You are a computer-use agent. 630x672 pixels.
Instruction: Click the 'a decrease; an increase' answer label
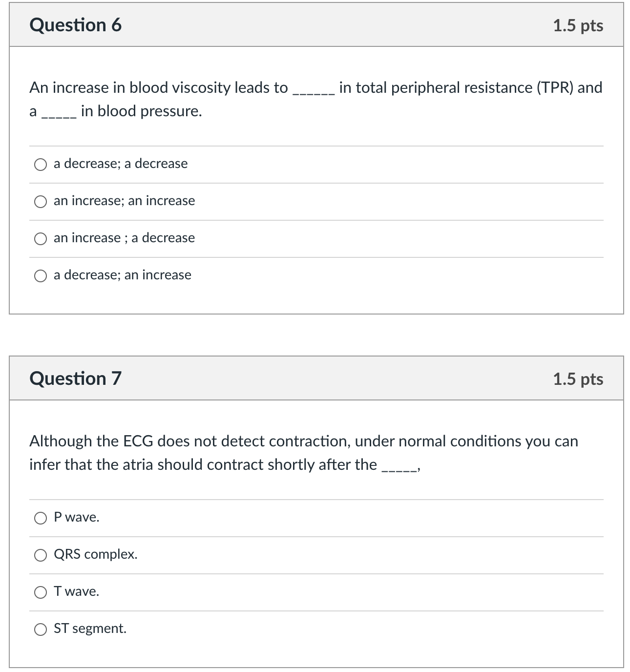point(123,275)
